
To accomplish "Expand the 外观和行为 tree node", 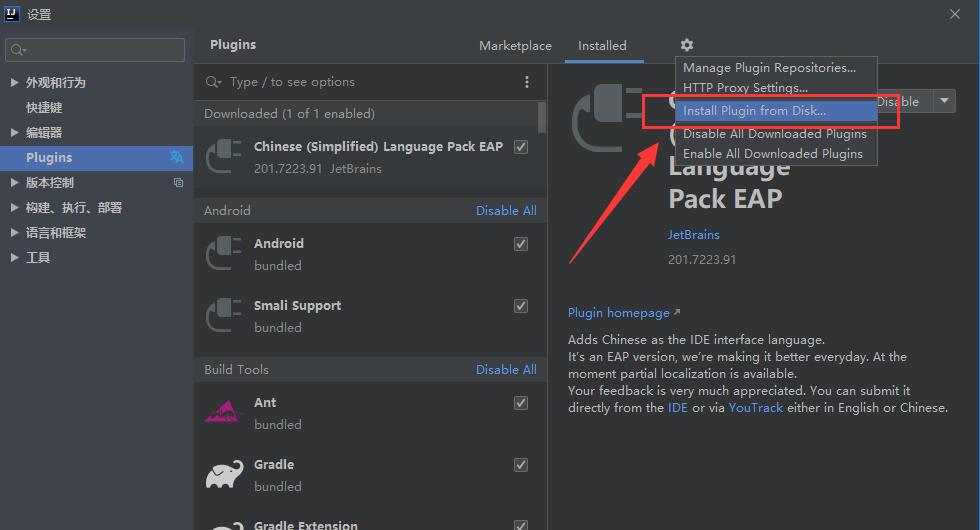I will click(x=14, y=82).
